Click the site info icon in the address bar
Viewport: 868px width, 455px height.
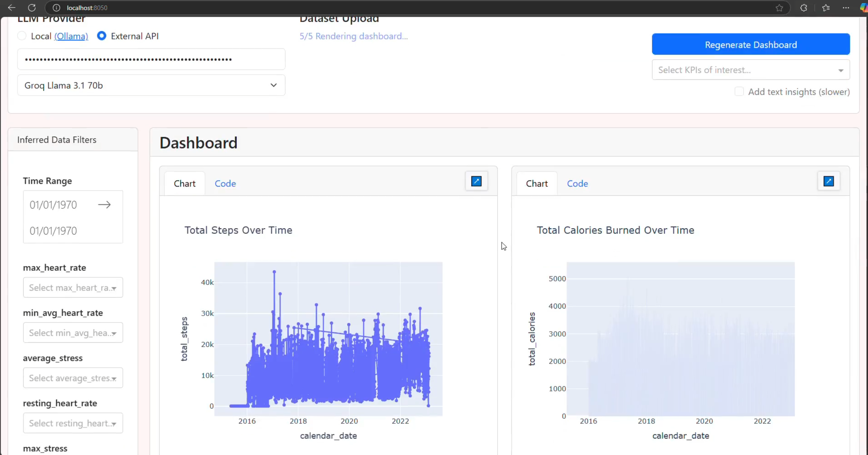pyautogui.click(x=56, y=8)
